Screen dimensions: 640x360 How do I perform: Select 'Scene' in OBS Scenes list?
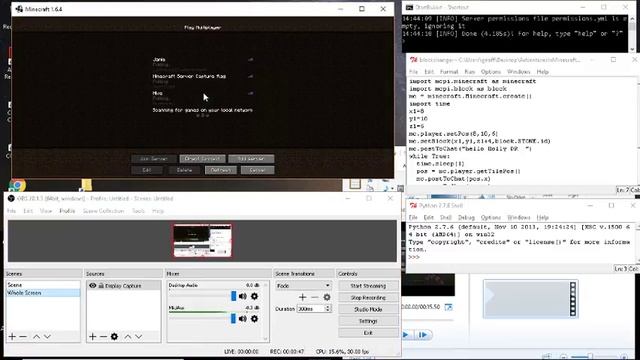(x=43, y=285)
